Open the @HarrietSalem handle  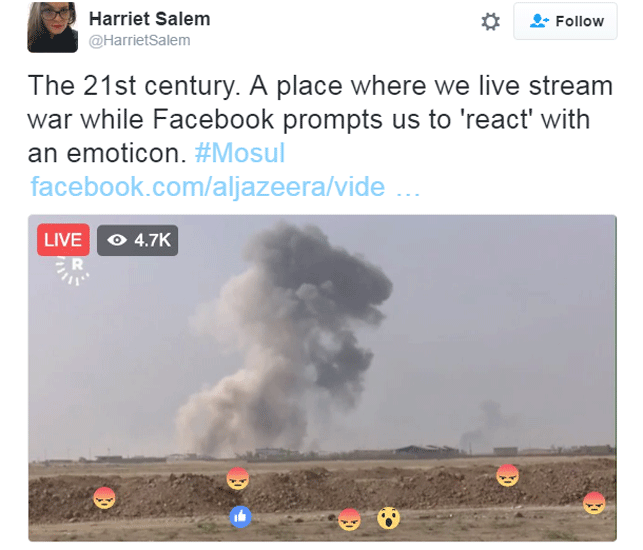pyautogui.click(x=139, y=40)
